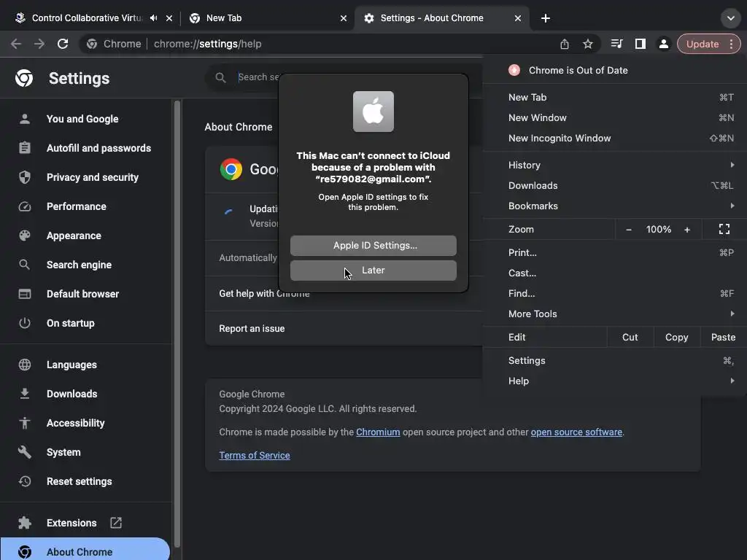This screenshot has height=560, width=747.
Task: Open the Chromium project link
Action: tap(378, 432)
